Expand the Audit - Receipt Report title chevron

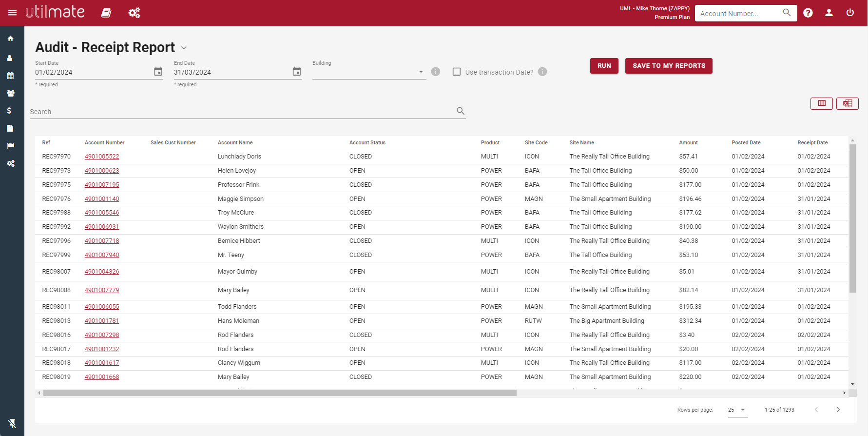click(x=184, y=48)
